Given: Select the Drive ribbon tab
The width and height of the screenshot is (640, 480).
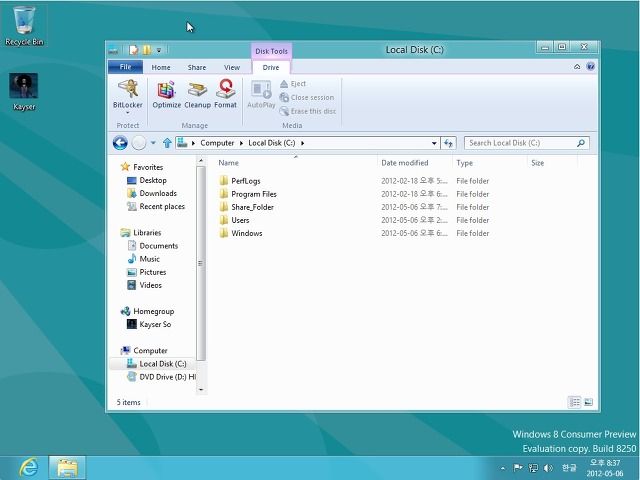Looking at the screenshot, I should point(271,67).
